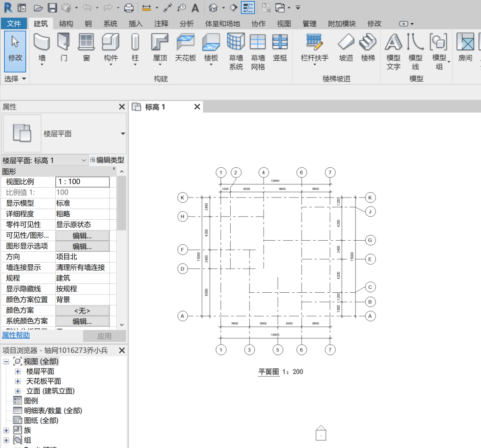Expand the 立面 (建筑立面) tree node
Viewport: 481px width, 448px height.
click(x=18, y=391)
